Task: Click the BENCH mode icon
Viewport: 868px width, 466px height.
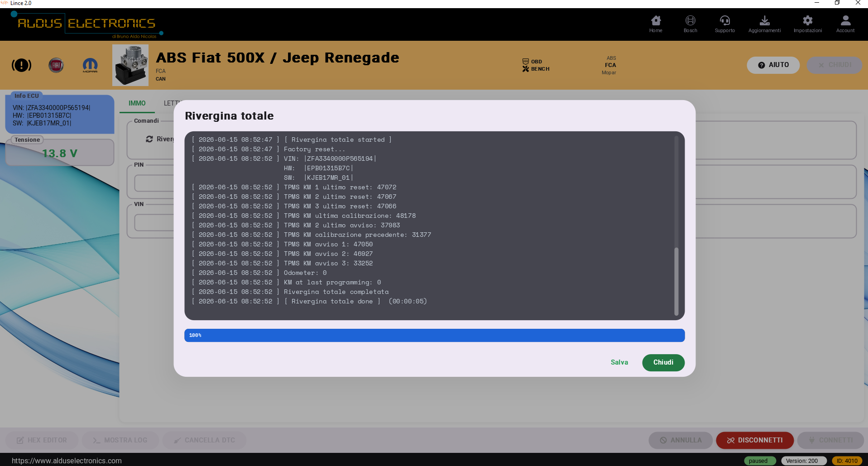Action: [x=525, y=69]
